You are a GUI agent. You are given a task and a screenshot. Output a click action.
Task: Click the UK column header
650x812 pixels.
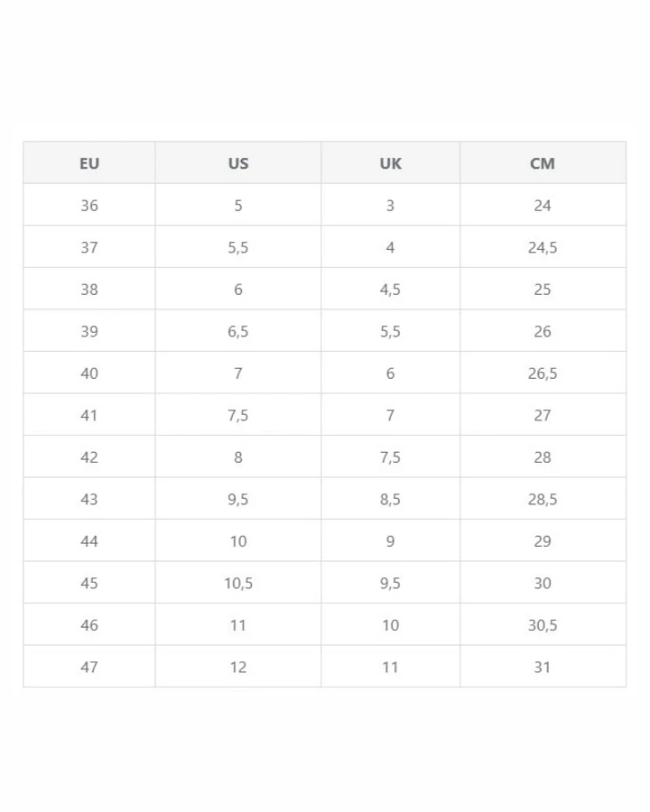pos(390,163)
